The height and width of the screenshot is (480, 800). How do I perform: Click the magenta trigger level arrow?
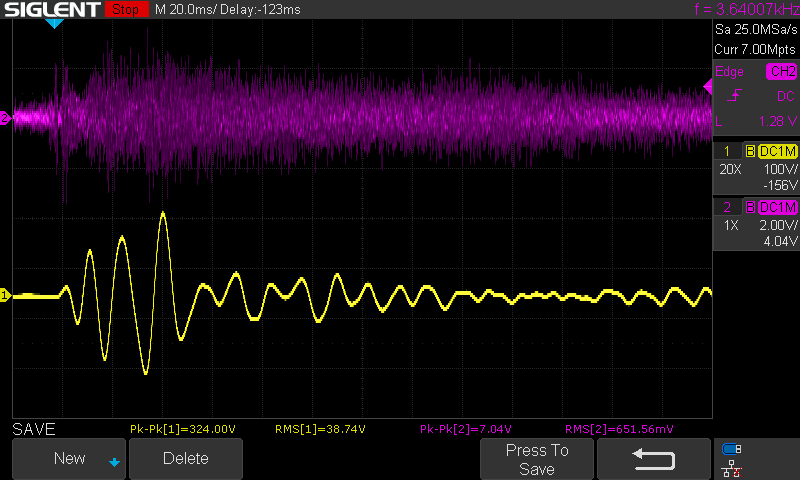click(708, 87)
